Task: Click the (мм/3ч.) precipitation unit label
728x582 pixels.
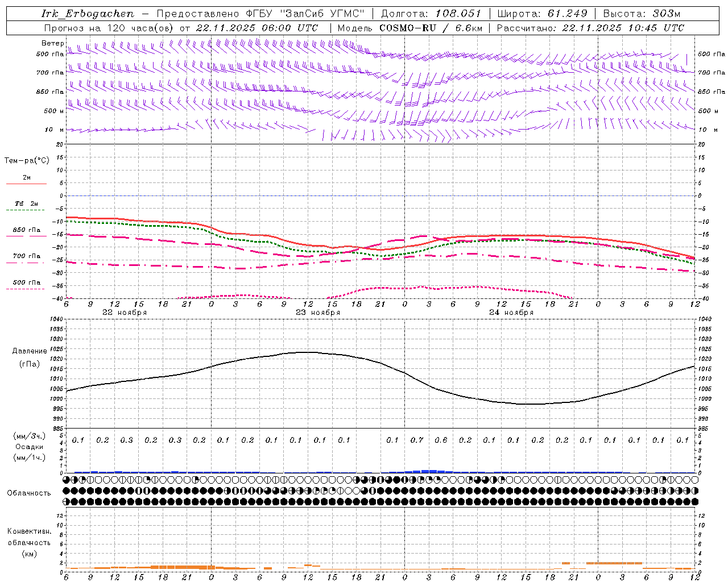Action: [x=29, y=436]
